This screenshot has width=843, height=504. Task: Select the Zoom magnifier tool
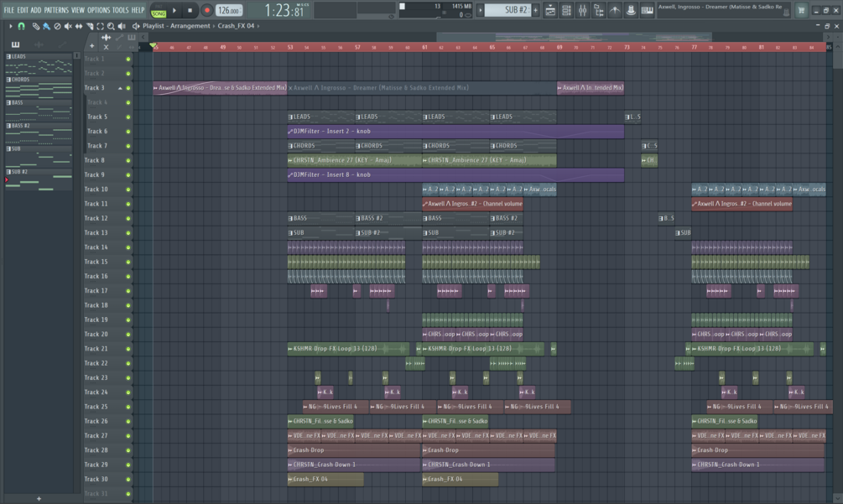111,26
